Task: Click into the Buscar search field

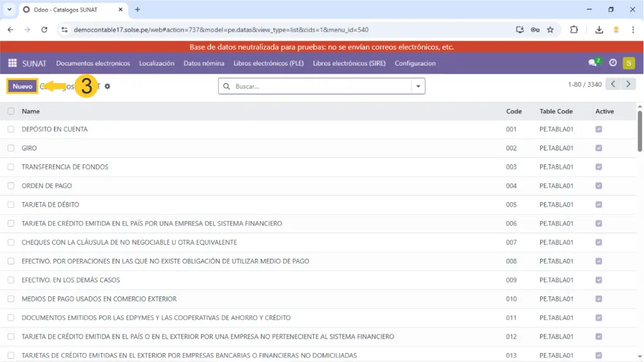Action: 321,86
